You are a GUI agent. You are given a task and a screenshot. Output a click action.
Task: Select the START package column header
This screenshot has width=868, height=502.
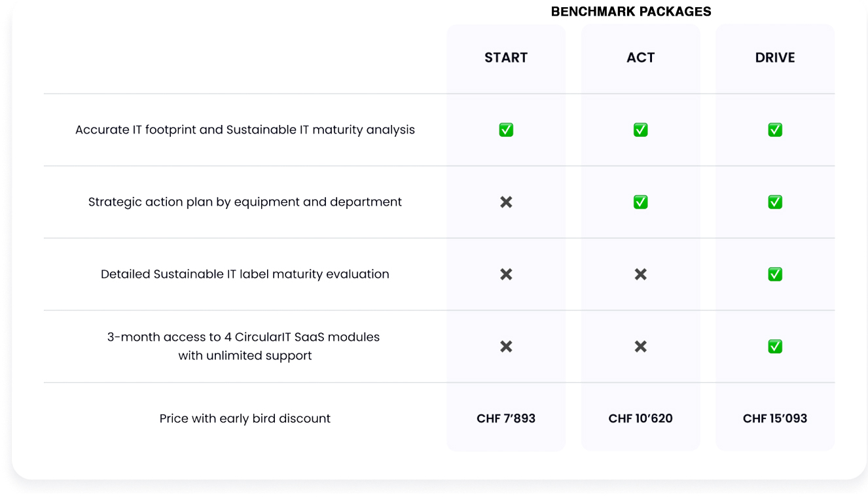(x=506, y=58)
